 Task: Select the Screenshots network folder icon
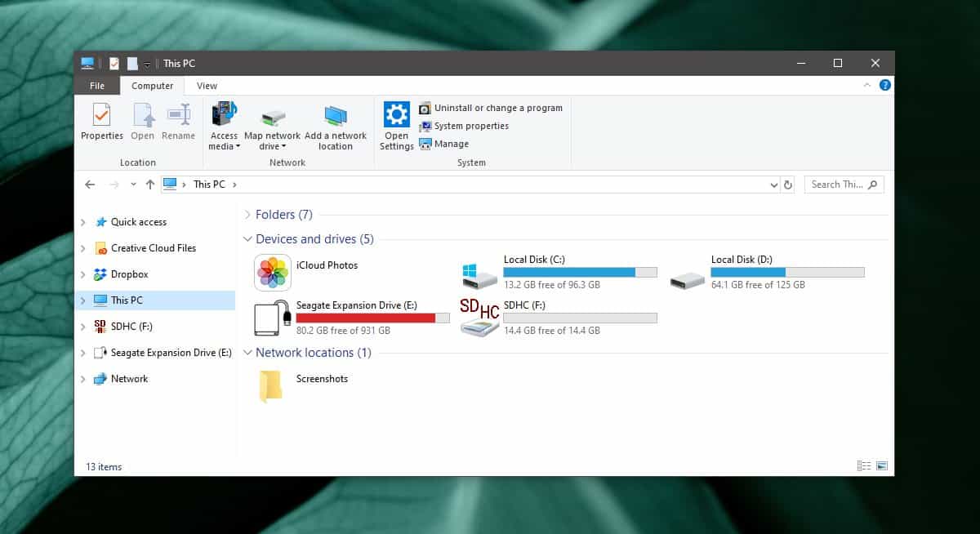[271, 387]
